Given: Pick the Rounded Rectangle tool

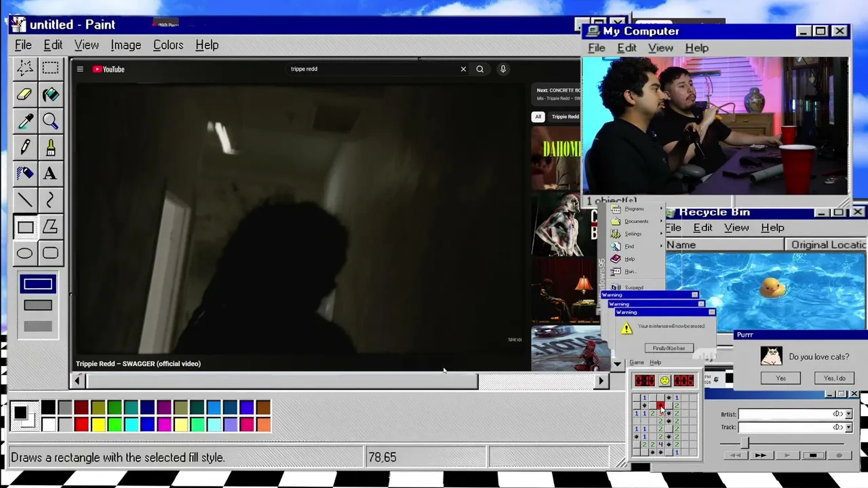Looking at the screenshot, I should [50, 253].
